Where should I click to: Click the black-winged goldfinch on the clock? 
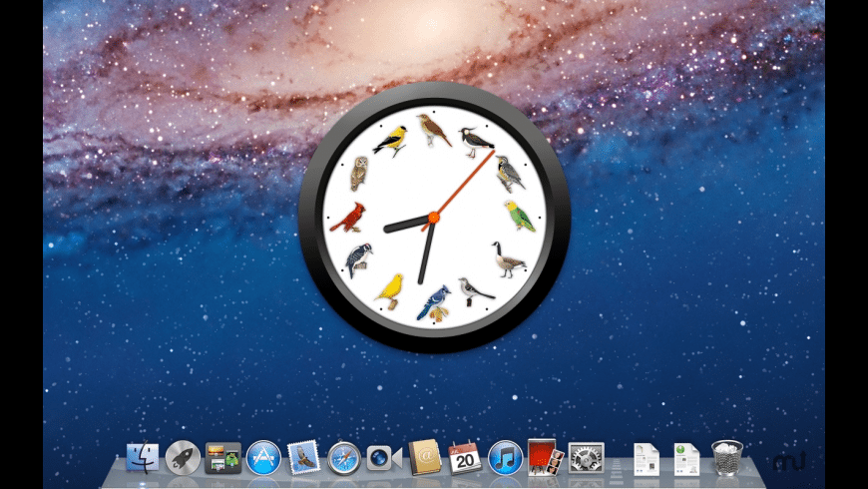(x=391, y=142)
